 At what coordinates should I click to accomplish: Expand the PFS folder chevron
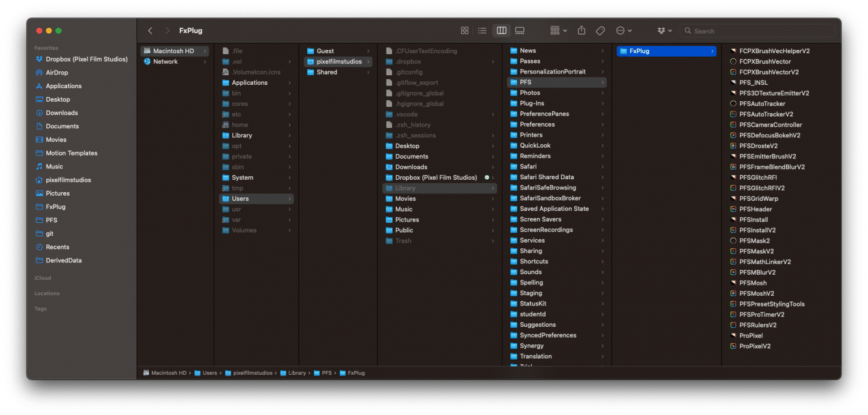click(x=603, y=83)
